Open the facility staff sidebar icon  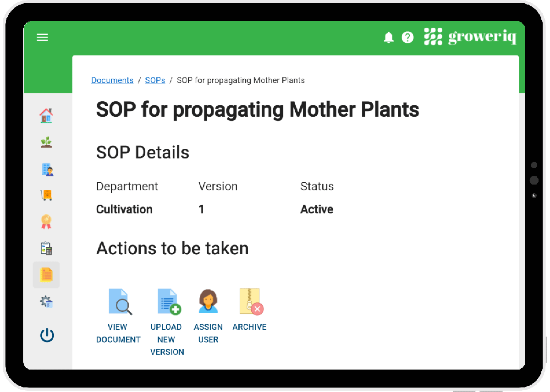46,169
